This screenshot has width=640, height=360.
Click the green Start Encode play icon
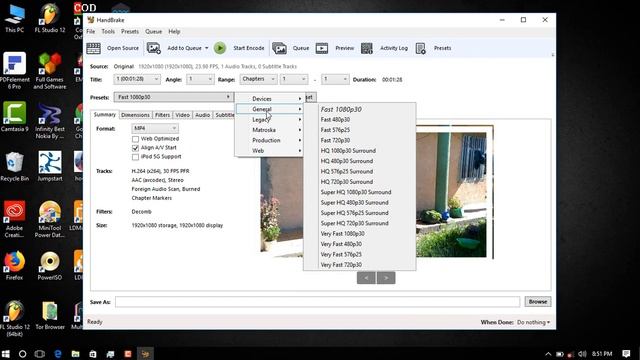coord(220,48)
